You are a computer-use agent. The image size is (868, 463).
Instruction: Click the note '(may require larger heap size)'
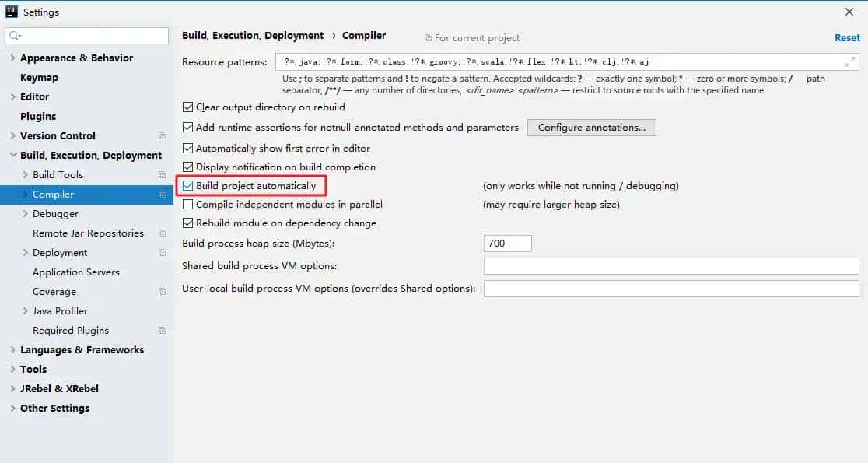click(551, 205)
